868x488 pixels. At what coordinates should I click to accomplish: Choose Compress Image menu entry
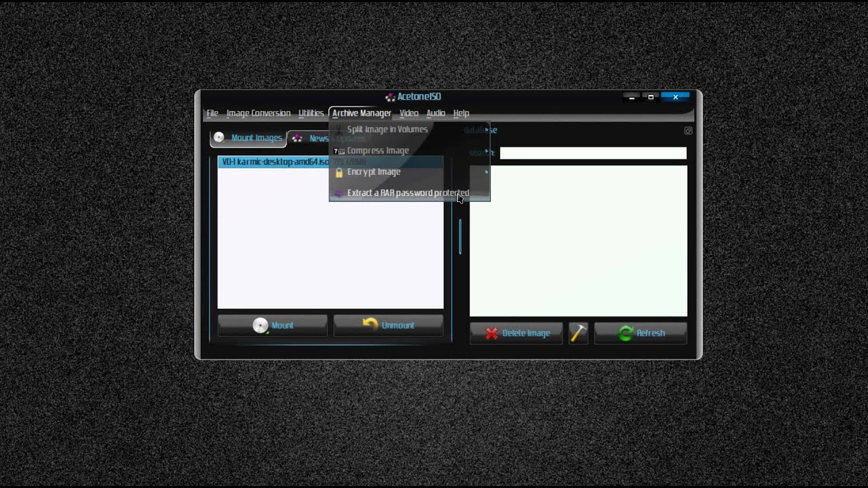[410, 150]
